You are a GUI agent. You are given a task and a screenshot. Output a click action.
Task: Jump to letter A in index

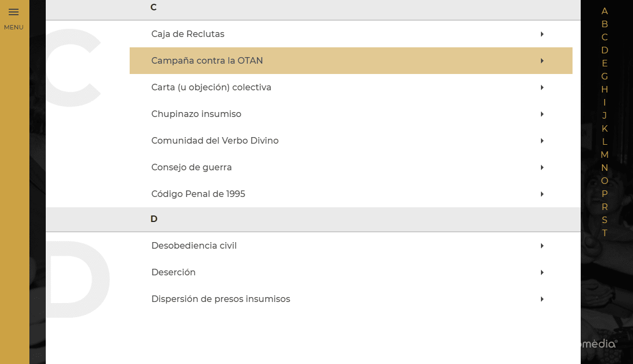tap(605, 11)
